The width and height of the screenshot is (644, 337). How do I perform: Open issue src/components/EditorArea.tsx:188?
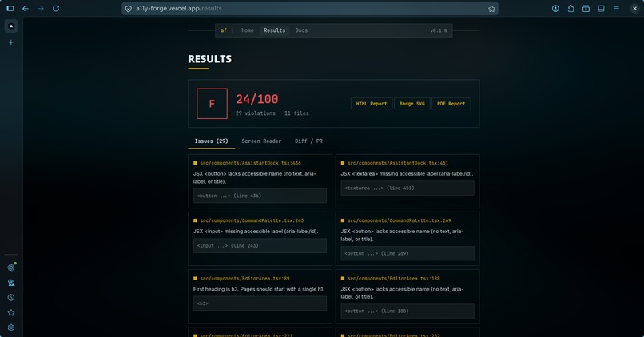393,278
